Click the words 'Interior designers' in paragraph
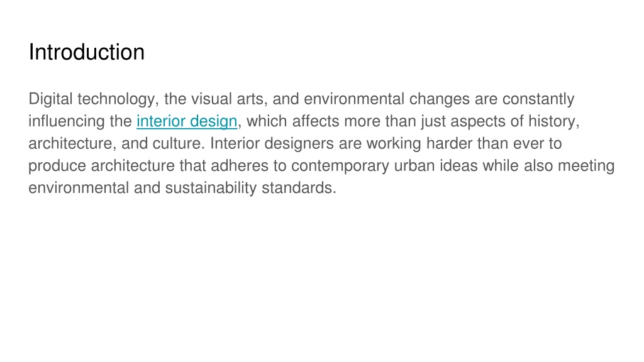The width and height of the screenshot is (644, 362). 272,144
